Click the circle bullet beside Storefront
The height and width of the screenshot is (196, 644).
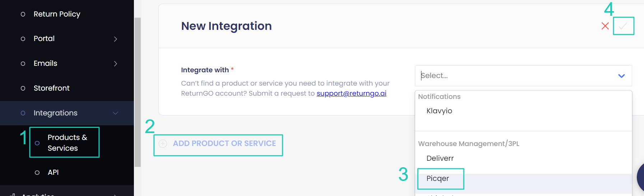(23, 88)
